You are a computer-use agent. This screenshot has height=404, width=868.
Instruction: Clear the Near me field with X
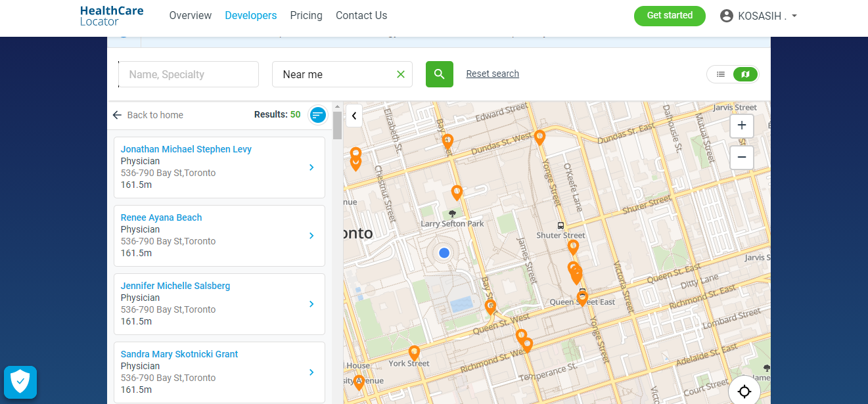pos(401,74)
